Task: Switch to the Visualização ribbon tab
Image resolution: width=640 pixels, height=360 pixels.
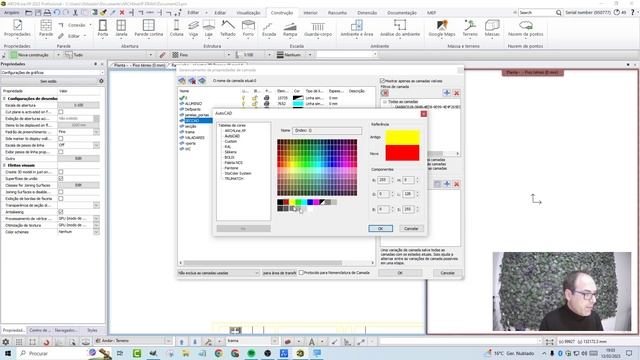Action: (x=248, y=13)
